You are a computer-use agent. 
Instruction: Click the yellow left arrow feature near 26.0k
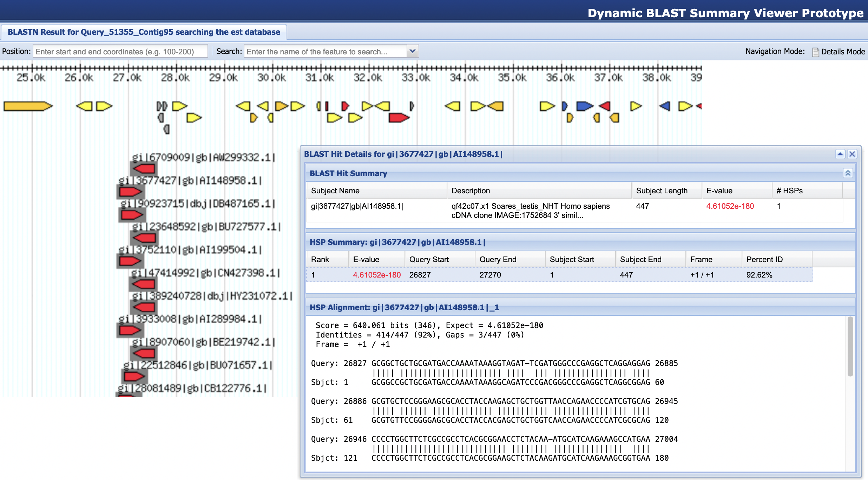click(x=84, y=106)
